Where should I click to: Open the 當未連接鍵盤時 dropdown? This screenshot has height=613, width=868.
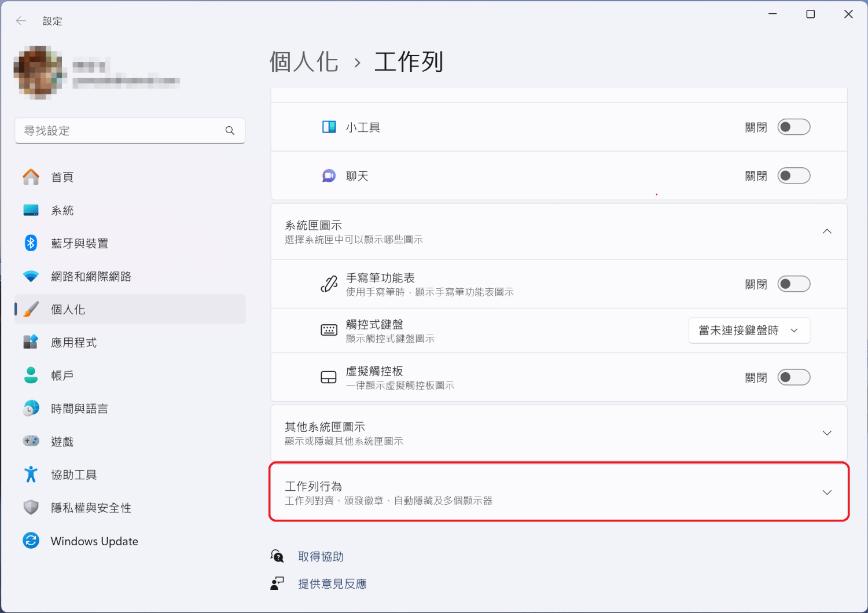[749, 330]
